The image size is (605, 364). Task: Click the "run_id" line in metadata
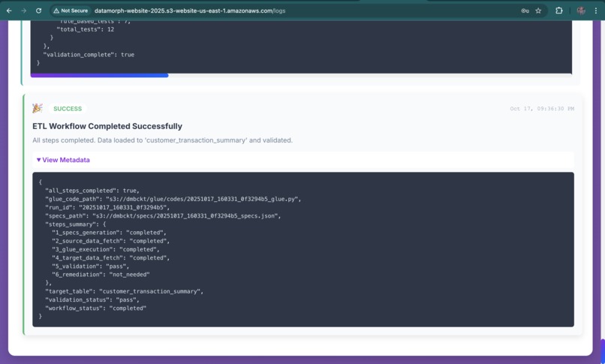click(107, 207)
